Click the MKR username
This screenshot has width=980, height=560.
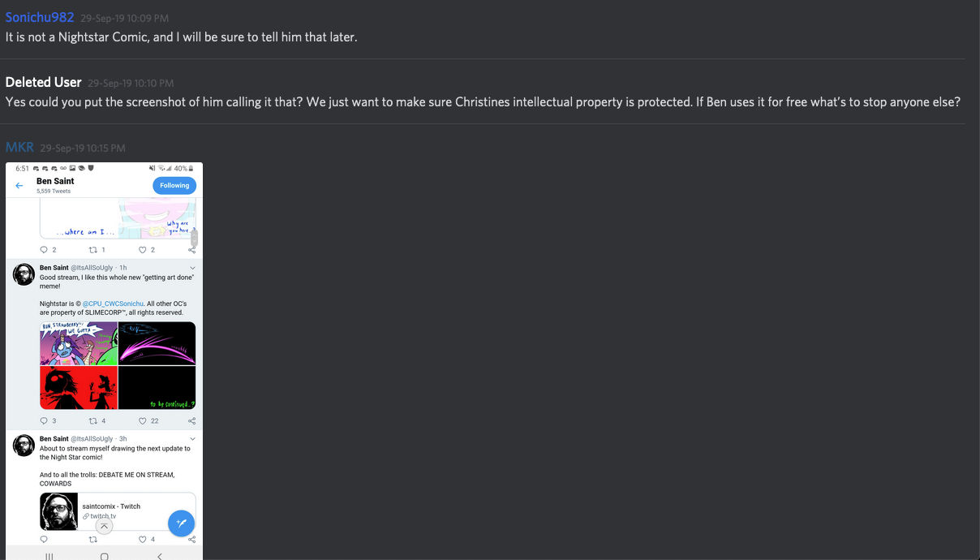click(x=19, y=147)
